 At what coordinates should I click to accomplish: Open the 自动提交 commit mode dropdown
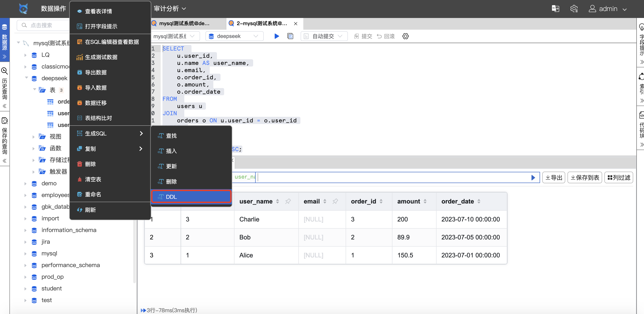[x=324, y=36]
